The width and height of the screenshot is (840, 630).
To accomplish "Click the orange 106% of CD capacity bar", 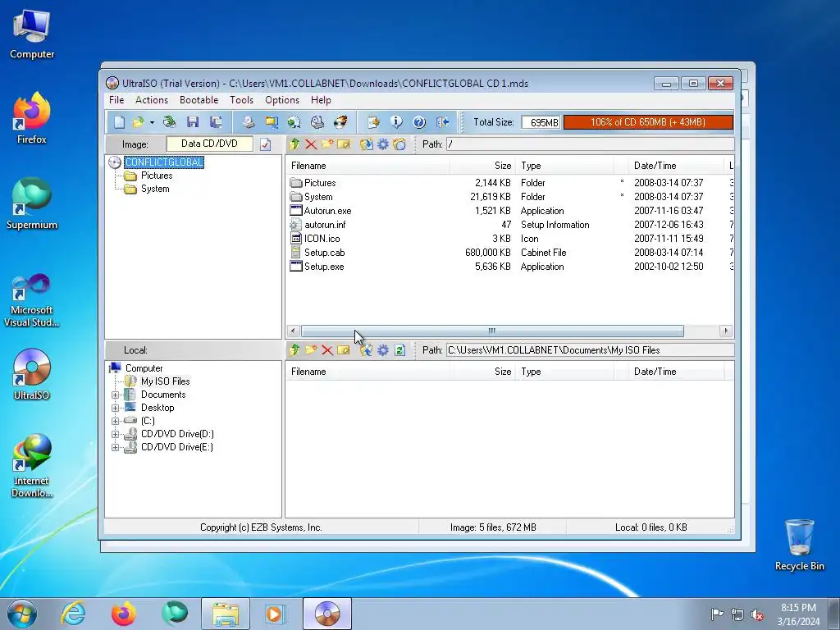I will coord(648,122).
